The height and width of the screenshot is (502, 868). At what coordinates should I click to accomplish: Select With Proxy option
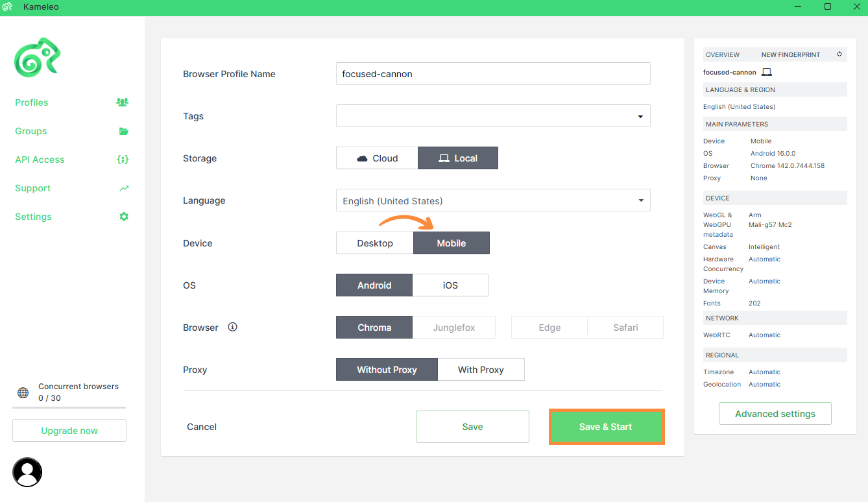[x=481, y=370]
